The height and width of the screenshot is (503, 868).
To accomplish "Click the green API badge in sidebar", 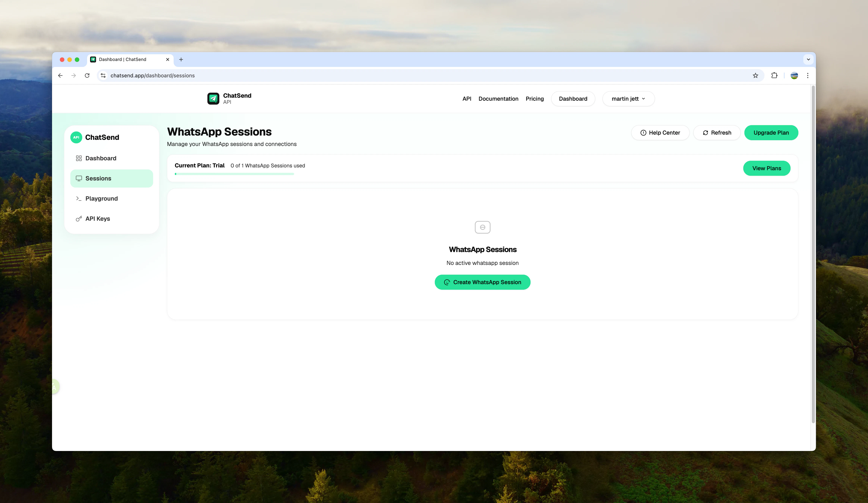I will point(76,137).
